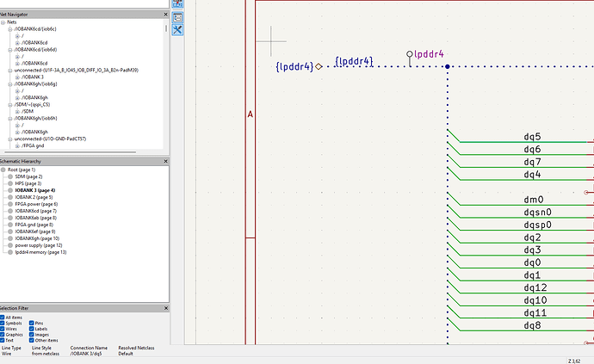Select the dq12 wire label
Viewport: 594px width, 364px height.
pos(535,288)
